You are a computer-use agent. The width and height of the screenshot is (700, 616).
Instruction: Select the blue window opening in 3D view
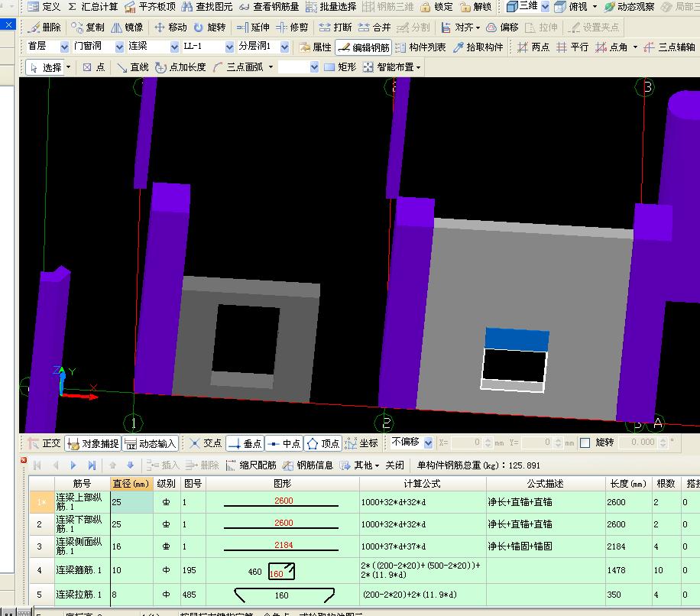517,340
